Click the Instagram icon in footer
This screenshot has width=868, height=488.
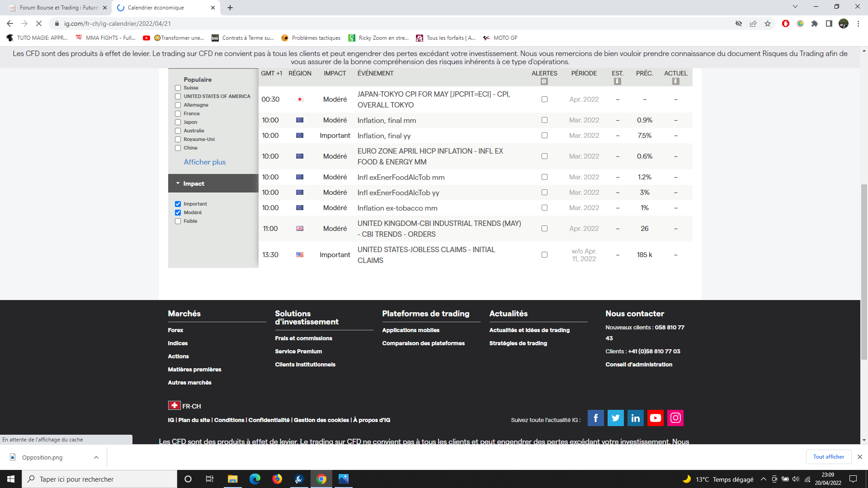coord(675,418)
